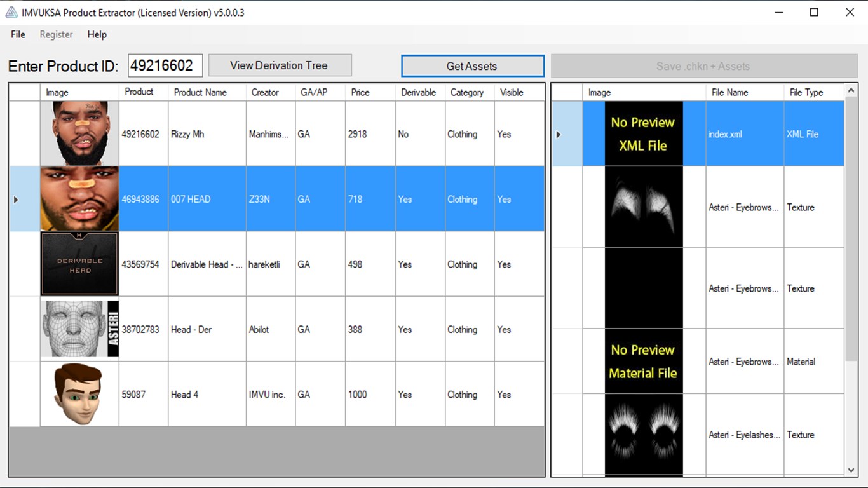The image size is (868, 488).
Task: Focus the Product ID input field
Action: tap(165, 65)
